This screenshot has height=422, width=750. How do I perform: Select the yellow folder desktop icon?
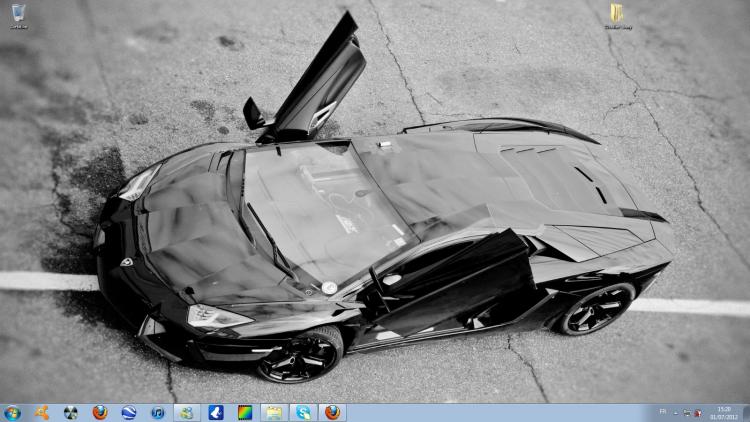[618, 16]
